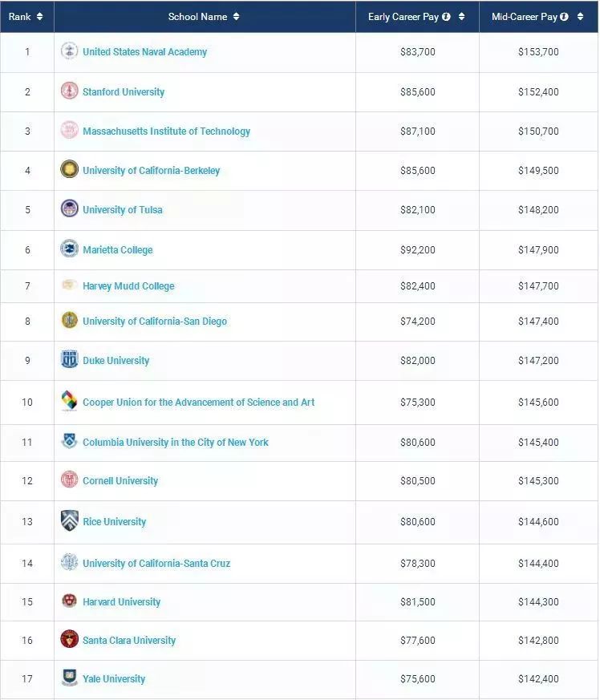Sort by School Name column arrows
600x700 pixels.
point(236,17)
